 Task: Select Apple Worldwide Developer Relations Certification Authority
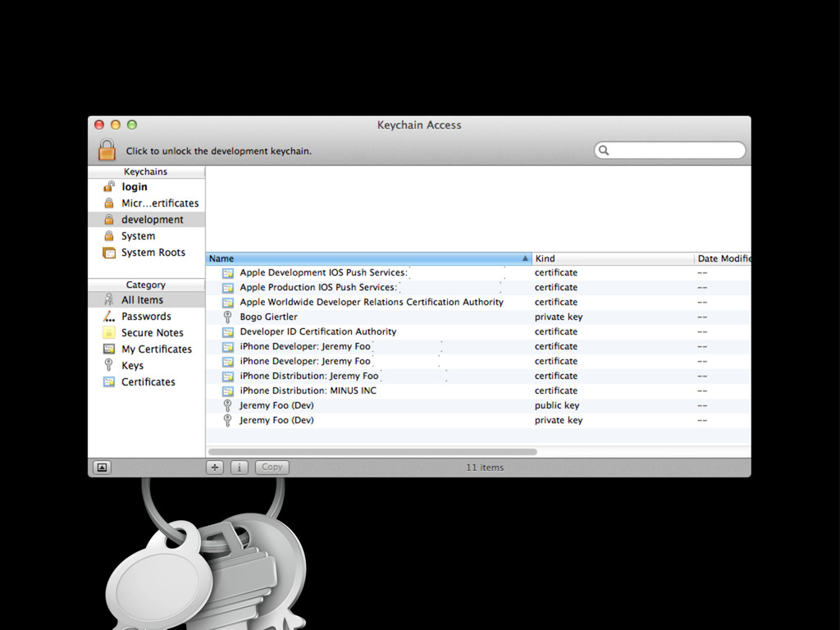[x=478, y=302]
